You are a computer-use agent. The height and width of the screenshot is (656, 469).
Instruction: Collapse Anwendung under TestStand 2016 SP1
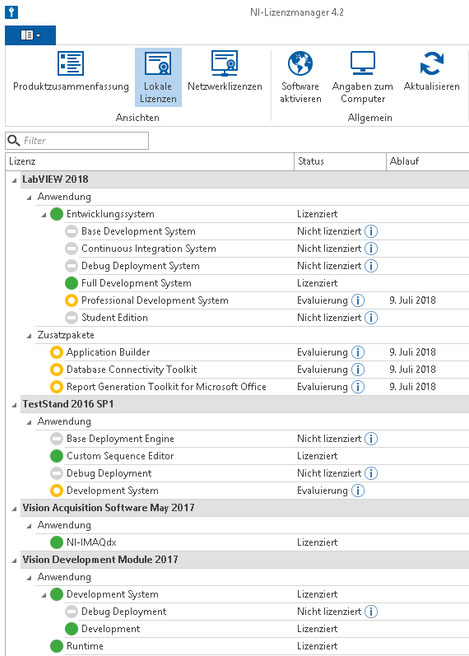[x=29, y=423]
